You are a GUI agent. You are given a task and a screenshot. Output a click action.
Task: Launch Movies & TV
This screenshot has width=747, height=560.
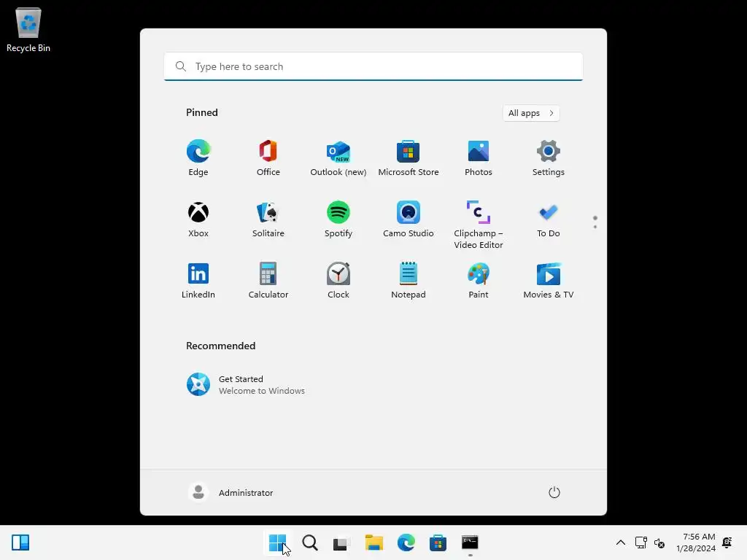click(549, 281)
